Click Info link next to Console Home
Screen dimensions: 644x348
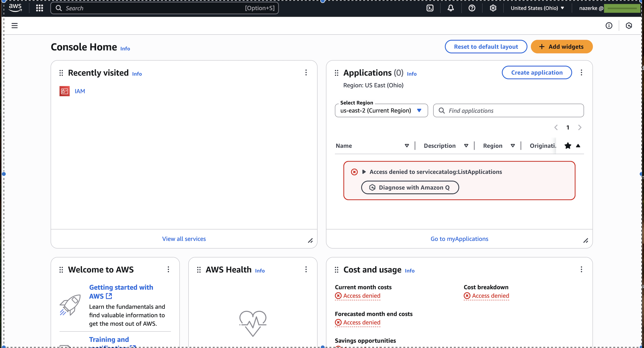[x=125, y=49]
